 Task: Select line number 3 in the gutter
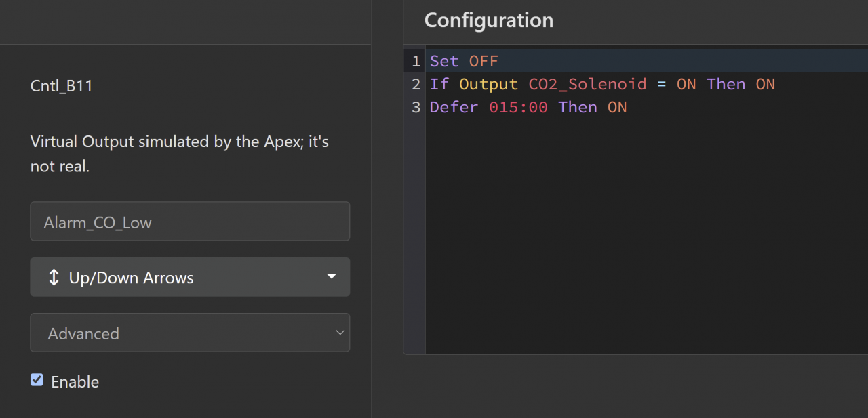(416, 107)
